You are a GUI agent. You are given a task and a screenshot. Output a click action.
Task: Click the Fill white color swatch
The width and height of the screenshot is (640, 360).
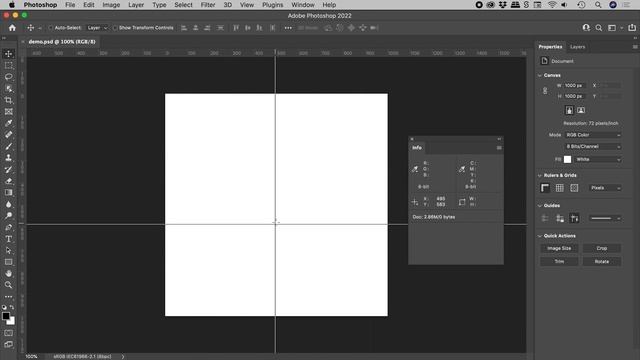(567, 159)
